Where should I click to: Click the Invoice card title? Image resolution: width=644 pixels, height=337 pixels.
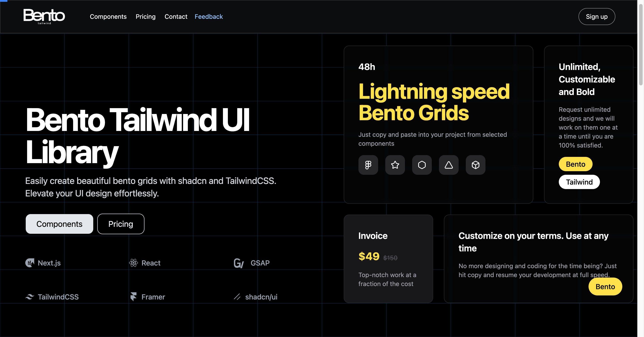(x=373, y=236)
